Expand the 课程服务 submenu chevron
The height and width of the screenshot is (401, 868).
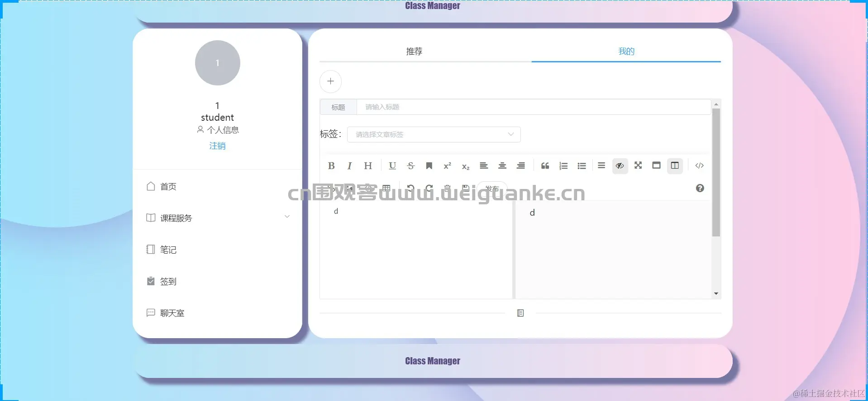pos(287,217)
